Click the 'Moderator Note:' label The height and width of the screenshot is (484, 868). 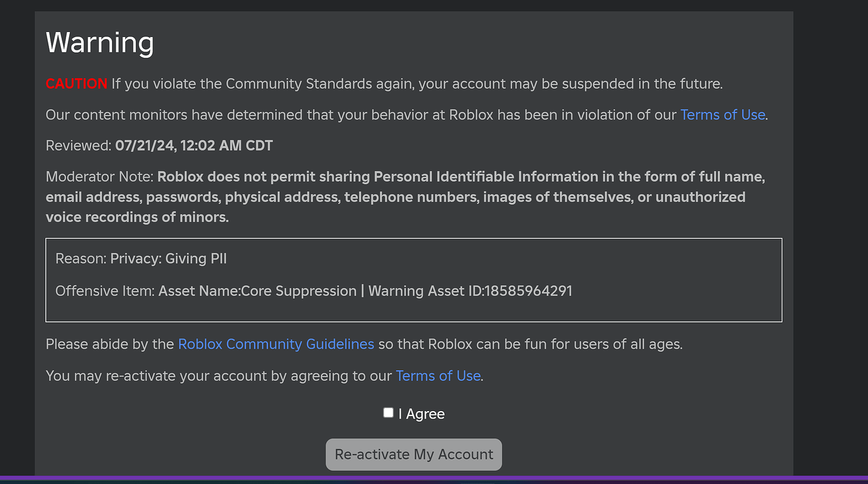point(99,177)
